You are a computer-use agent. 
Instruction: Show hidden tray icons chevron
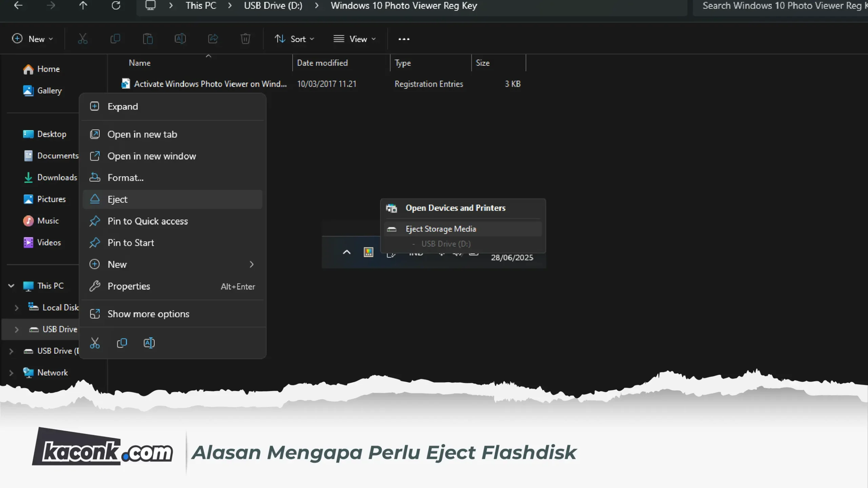pos(347,252)
